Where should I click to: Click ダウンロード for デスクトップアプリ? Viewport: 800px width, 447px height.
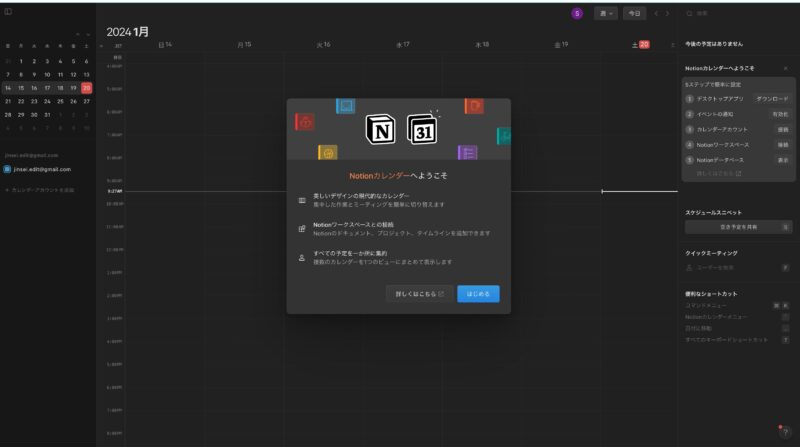pyautogui.click(x=772, y=99)
